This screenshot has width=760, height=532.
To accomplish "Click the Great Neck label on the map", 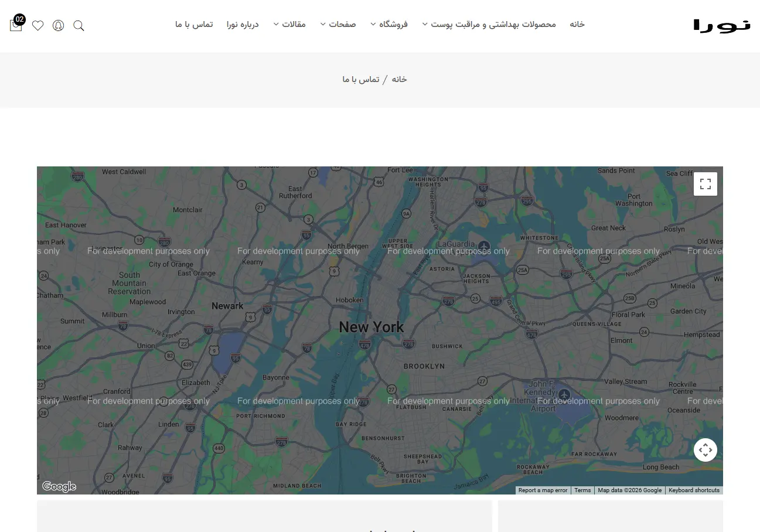I will coord(608,228).
